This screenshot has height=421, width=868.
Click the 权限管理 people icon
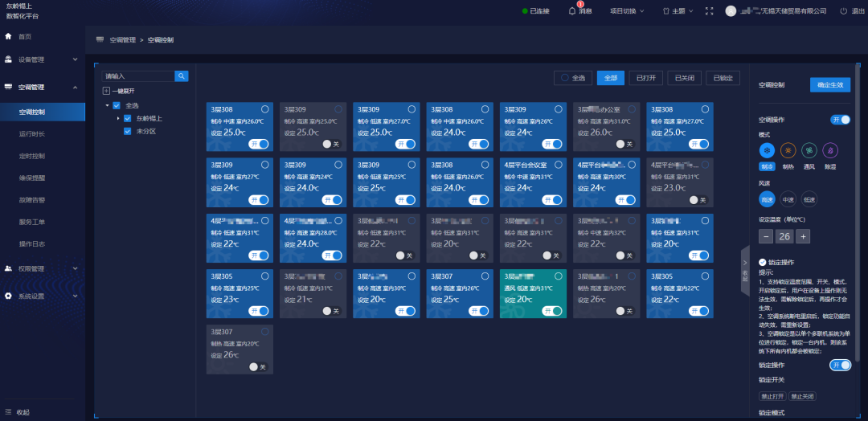click(x=8, y=268)
